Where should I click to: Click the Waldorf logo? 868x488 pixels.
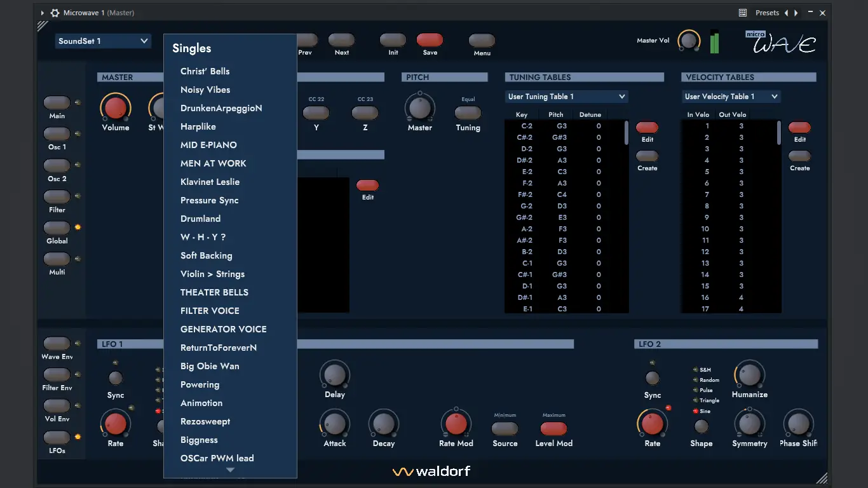[x=431, y=471]
